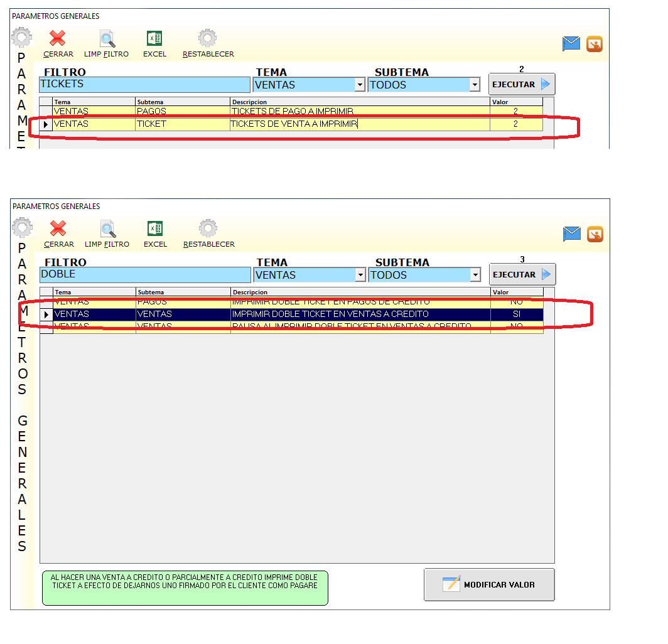The width and height of the screenshot is (668, 644).
Task: Open mail envelope icon in the DOBLE window
Action: coord(571,234)
